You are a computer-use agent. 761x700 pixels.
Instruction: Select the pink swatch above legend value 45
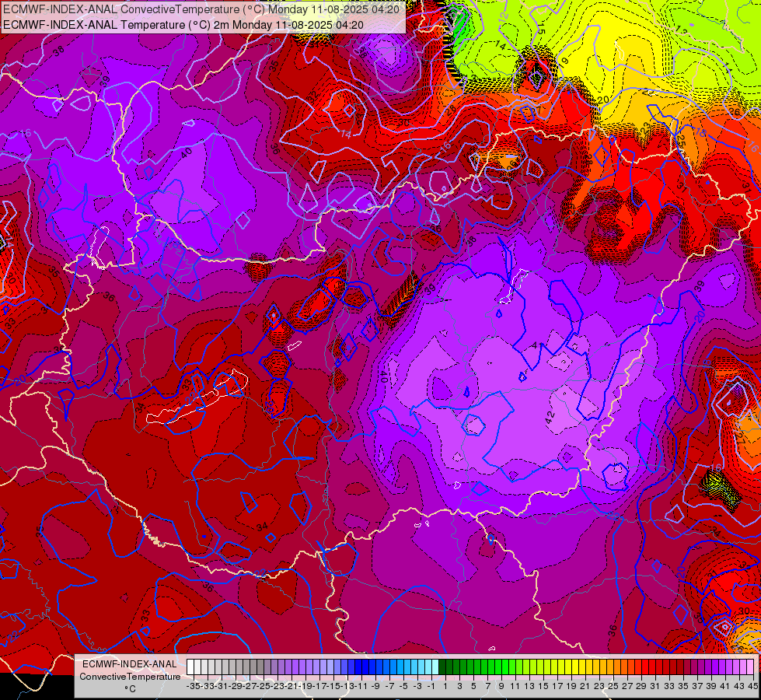point(750,667)
